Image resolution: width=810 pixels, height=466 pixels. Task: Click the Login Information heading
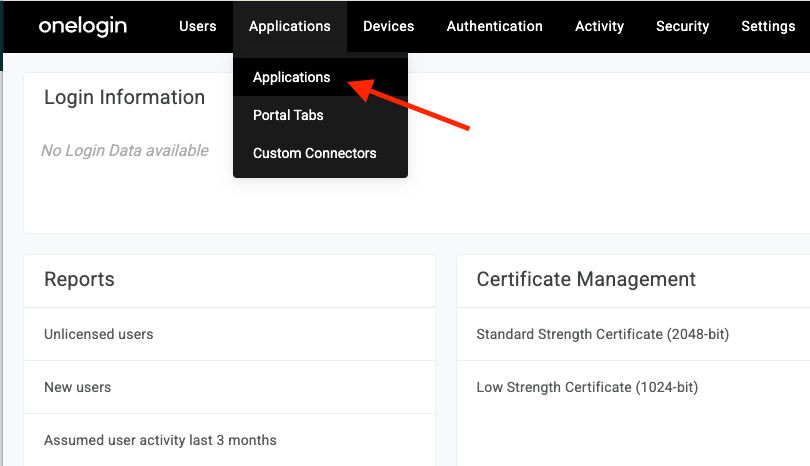[x=124, y=98]
